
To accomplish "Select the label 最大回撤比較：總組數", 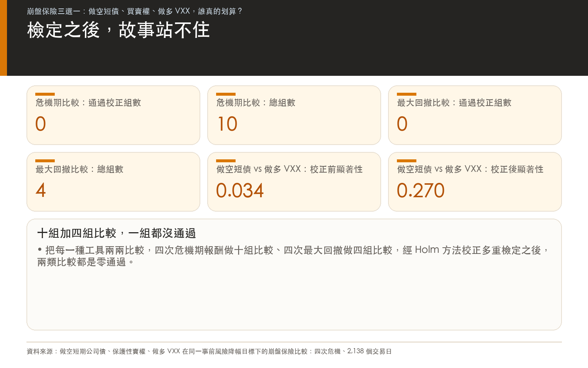I will pyautogui.click(x=79, y=169).
